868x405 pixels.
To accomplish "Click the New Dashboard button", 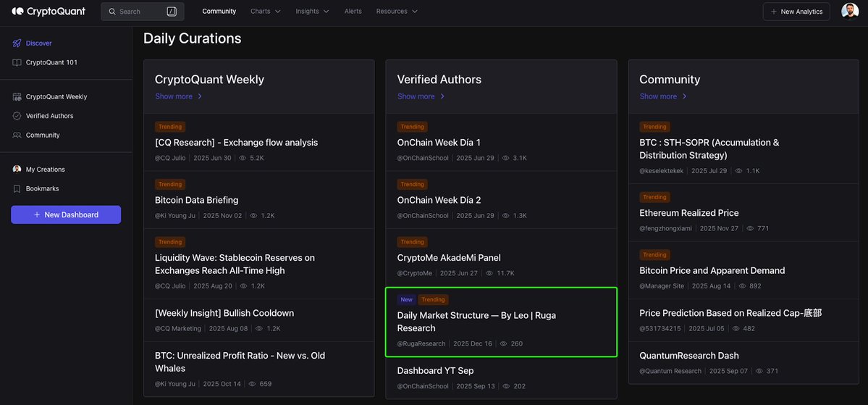I will [x=66, y=215].
